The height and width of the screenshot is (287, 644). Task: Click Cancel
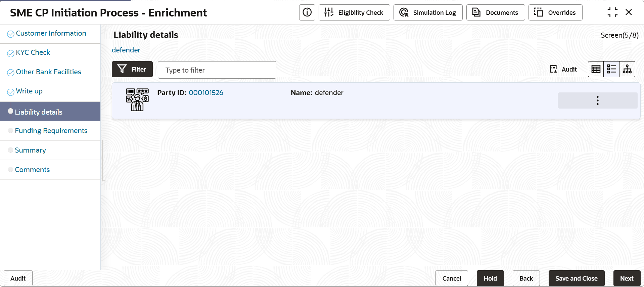[x=452, y=278]
